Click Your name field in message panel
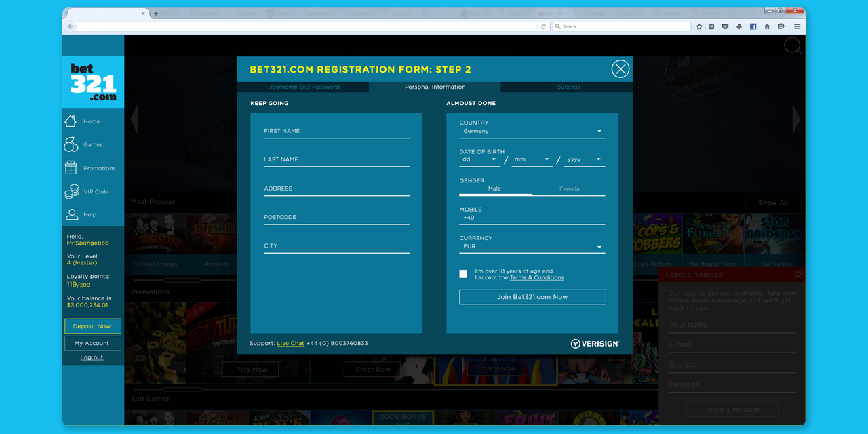 [732, 325]
